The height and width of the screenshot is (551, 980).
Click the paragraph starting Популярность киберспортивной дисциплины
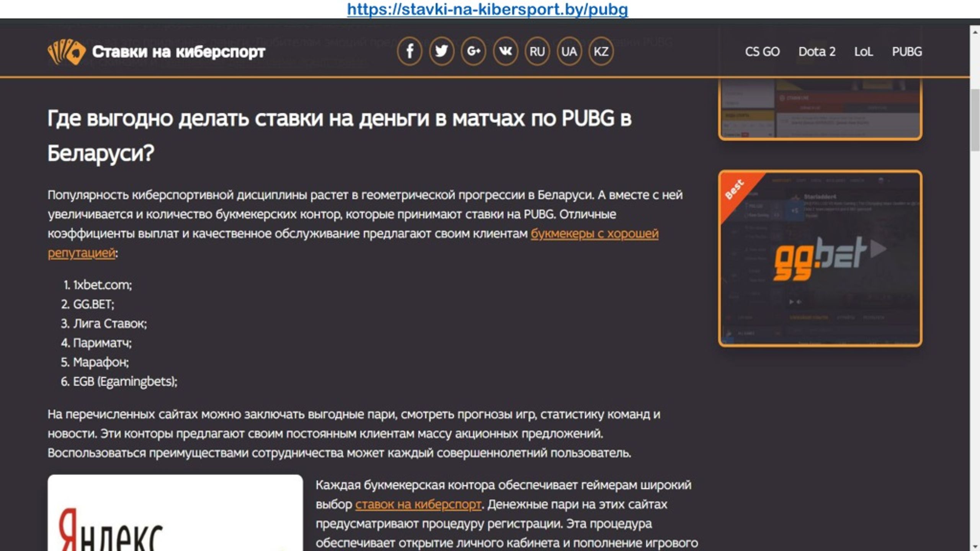coord(365,224)
